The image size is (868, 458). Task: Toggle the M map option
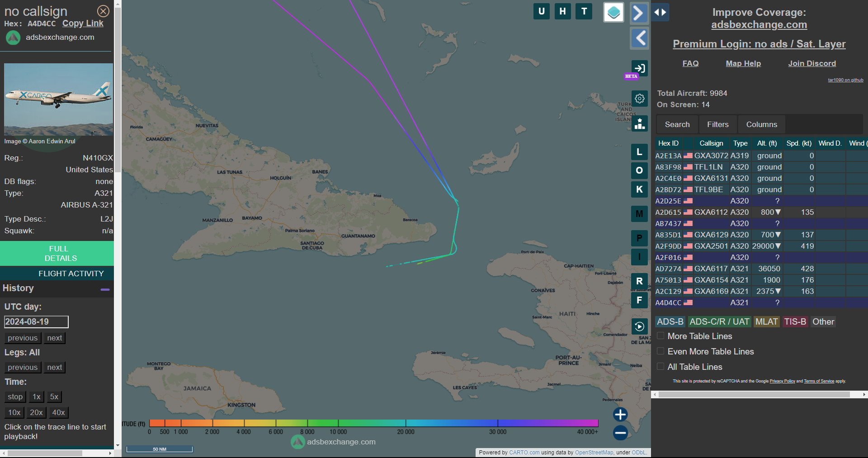639,214
